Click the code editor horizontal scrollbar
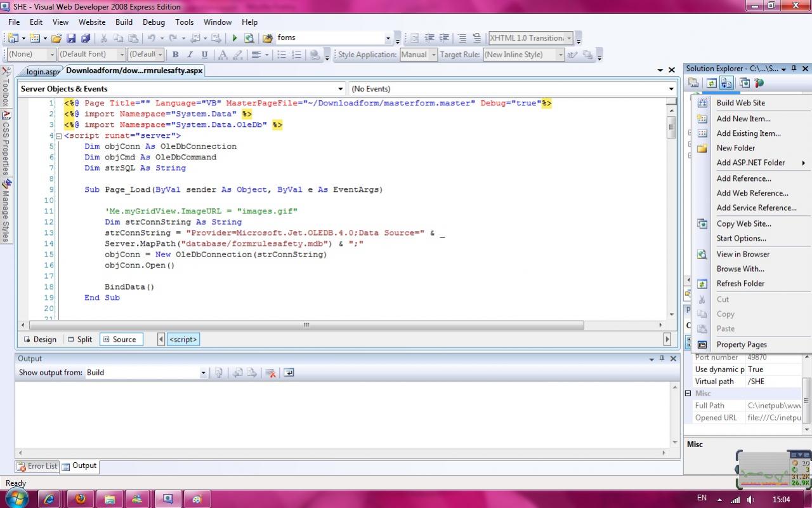 306,325
